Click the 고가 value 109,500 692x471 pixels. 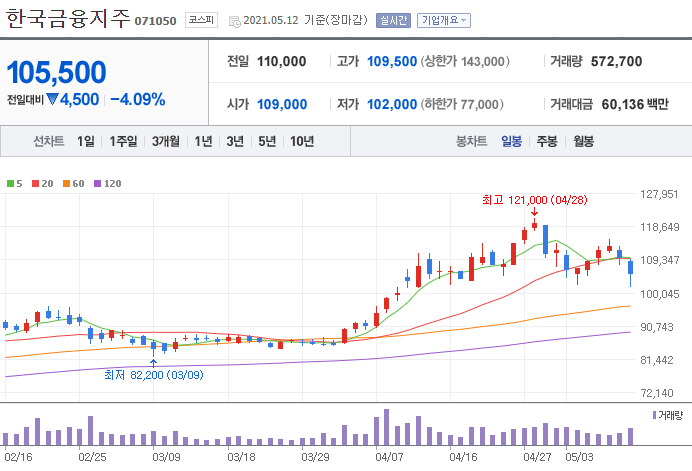pyautogui.click(x=392, y=61)
